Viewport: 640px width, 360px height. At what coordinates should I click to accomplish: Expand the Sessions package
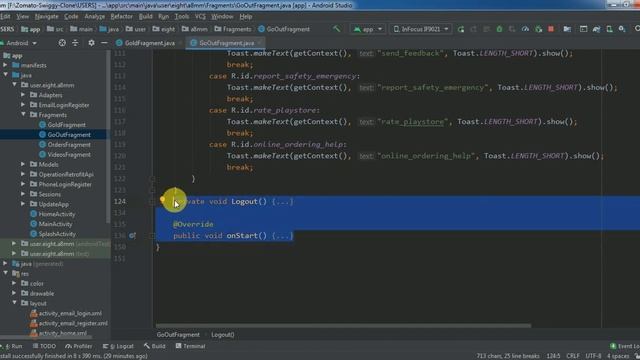(23, 194)
